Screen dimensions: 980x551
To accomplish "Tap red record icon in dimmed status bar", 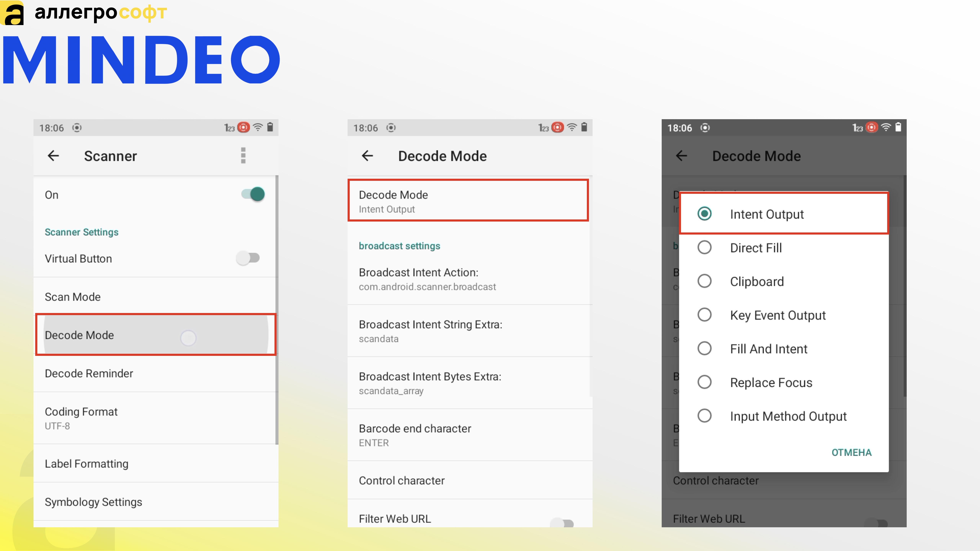I will [872, 127].
